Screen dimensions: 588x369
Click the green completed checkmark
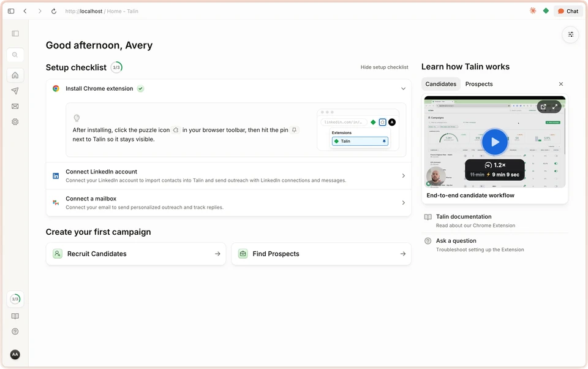(x=141, y=89)
